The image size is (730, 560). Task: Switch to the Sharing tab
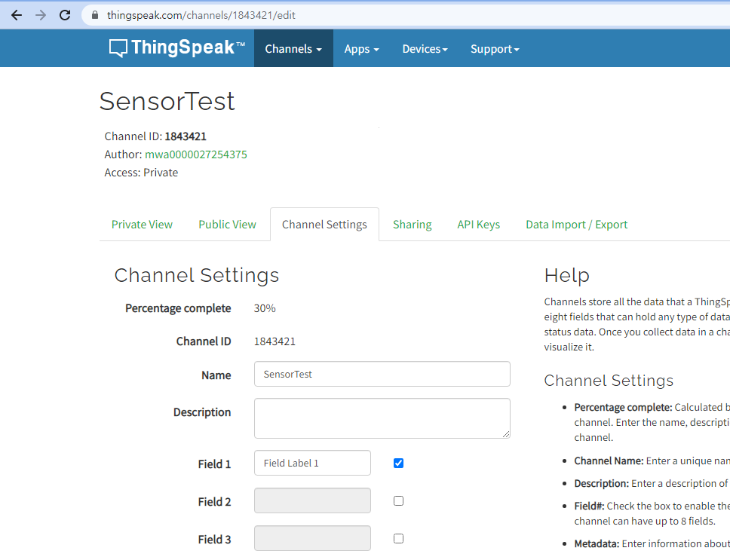[x=413, y=225]
